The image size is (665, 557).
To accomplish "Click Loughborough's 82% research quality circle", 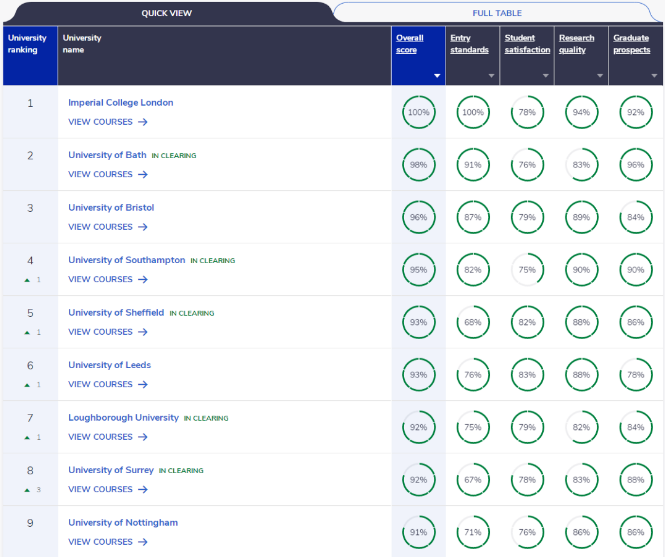I will tap(581, 427).
